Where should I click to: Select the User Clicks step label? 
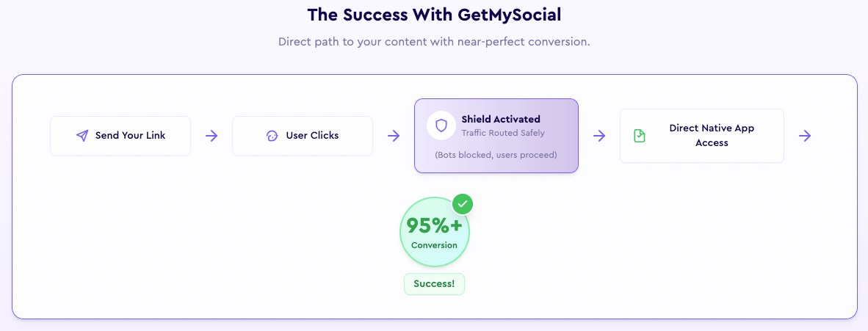pos(312,136)
